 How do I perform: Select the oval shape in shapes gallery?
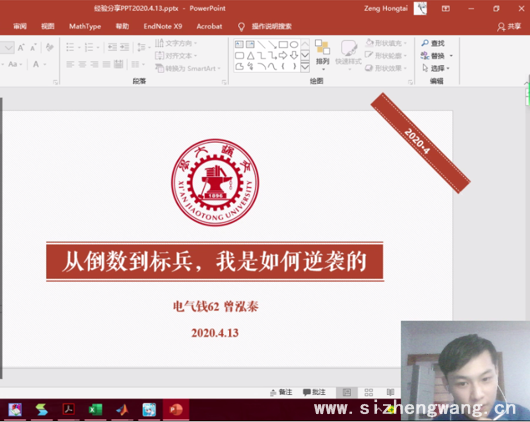[x=294, y=44]
